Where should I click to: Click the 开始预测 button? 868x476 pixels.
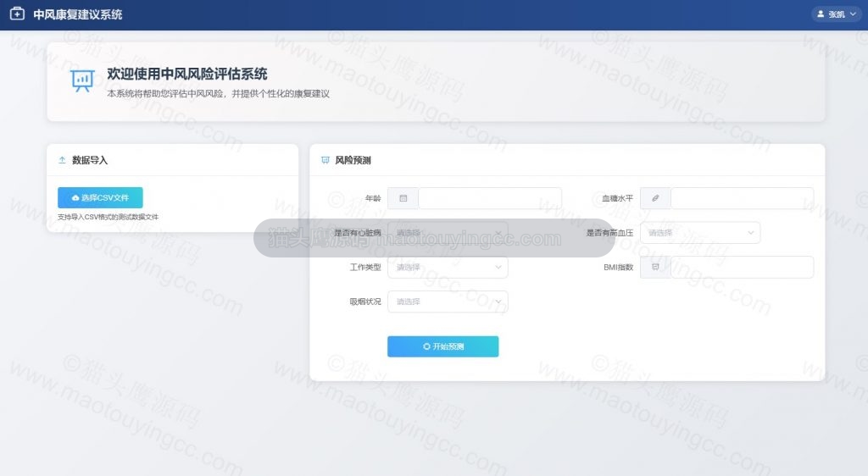pyautogui.click(x=442, y=346)
